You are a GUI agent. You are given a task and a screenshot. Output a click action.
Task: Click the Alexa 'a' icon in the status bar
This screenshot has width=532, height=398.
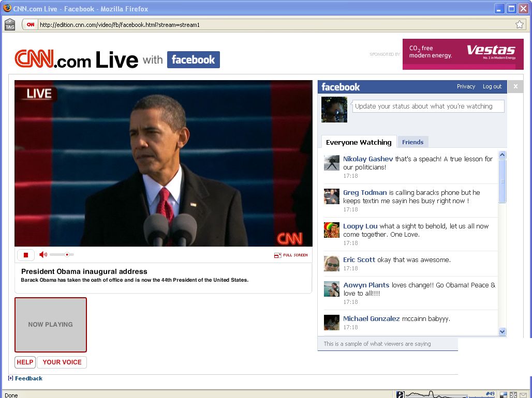pos(401,394)
